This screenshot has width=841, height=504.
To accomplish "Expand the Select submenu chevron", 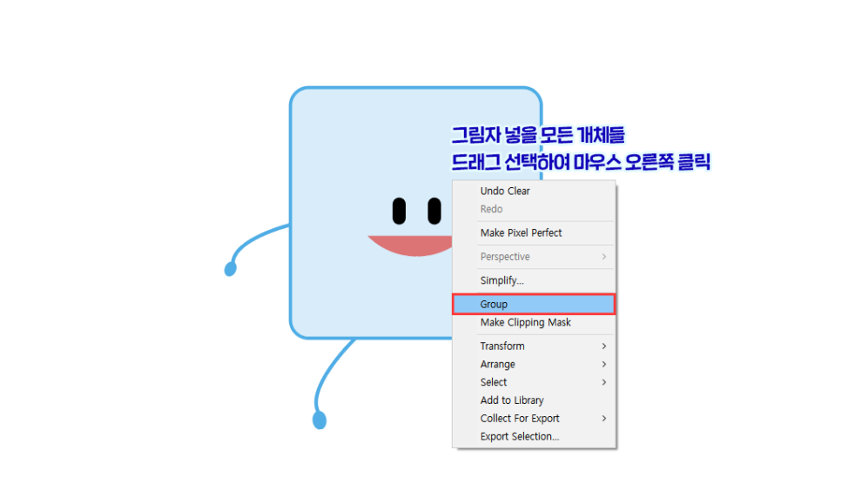I will [x=604, y=382].
